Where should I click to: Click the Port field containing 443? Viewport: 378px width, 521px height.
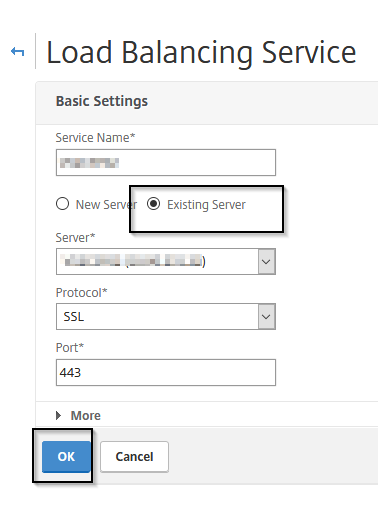click(x=166, y=372)
